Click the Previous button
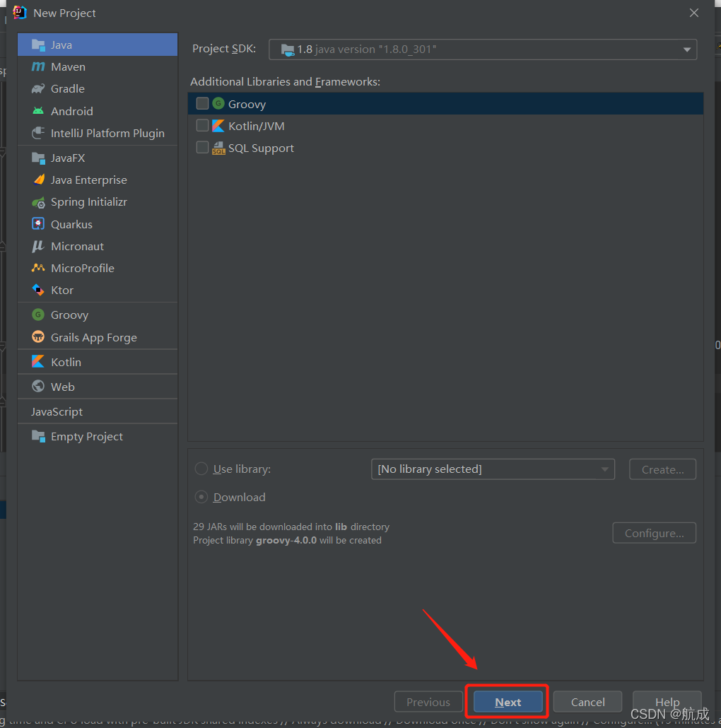 coord(428,702)
